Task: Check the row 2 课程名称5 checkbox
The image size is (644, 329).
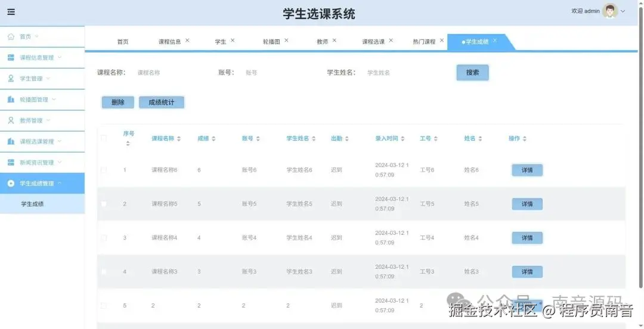Action: (104, 204)
